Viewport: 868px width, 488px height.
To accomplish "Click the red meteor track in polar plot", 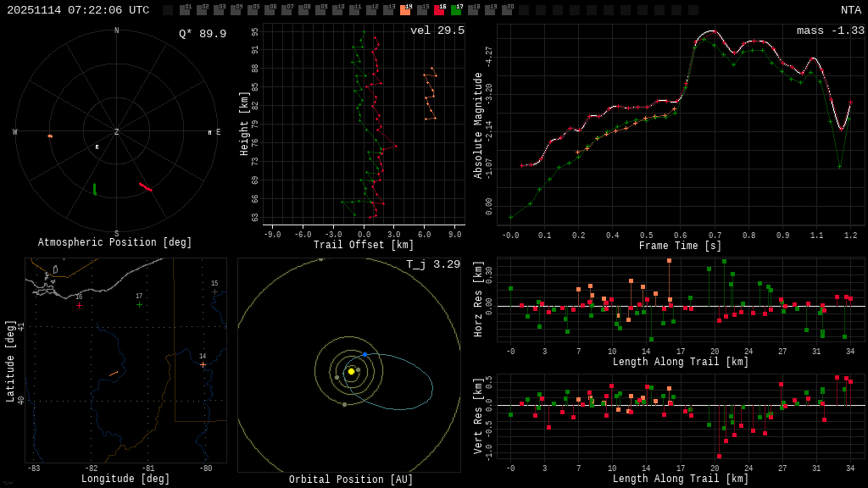I will 145,186.
